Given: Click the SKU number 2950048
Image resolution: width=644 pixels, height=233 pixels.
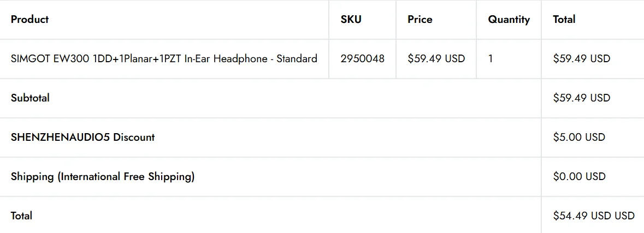Looking at the screenshot, I should tap(362, 59).
